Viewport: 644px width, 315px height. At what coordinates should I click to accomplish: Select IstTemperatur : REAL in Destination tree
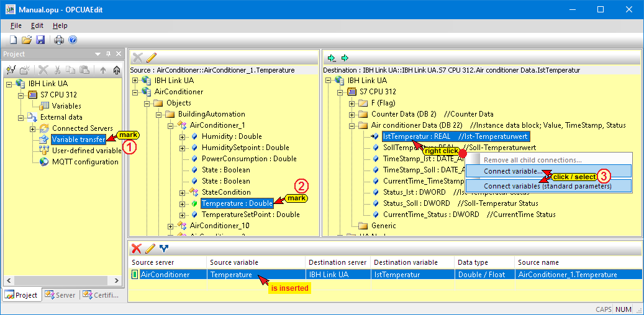(x=456, y=136)
